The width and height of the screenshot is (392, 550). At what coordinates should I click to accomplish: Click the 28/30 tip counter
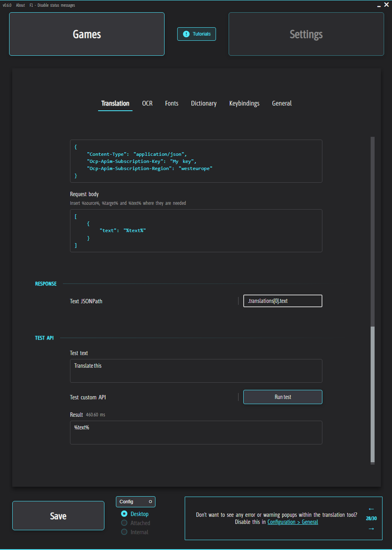[371, 518]
